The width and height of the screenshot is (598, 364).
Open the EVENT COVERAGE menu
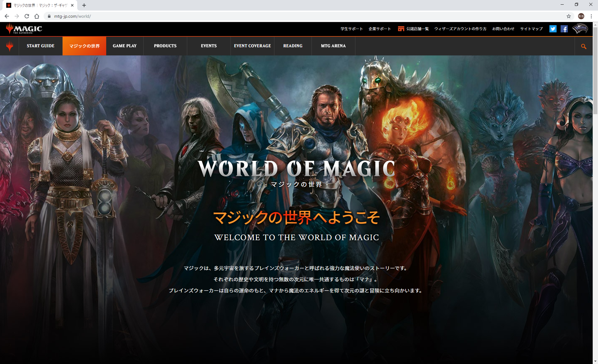coord(252,46)
